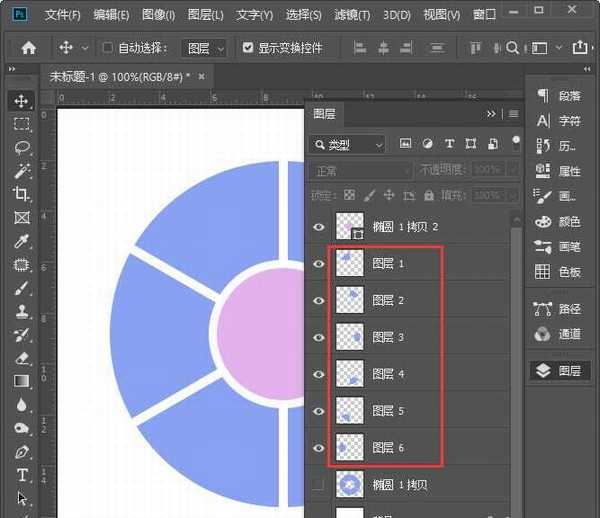Uncheck the 显示变换控件 checkbox

(x=248, y=48)
